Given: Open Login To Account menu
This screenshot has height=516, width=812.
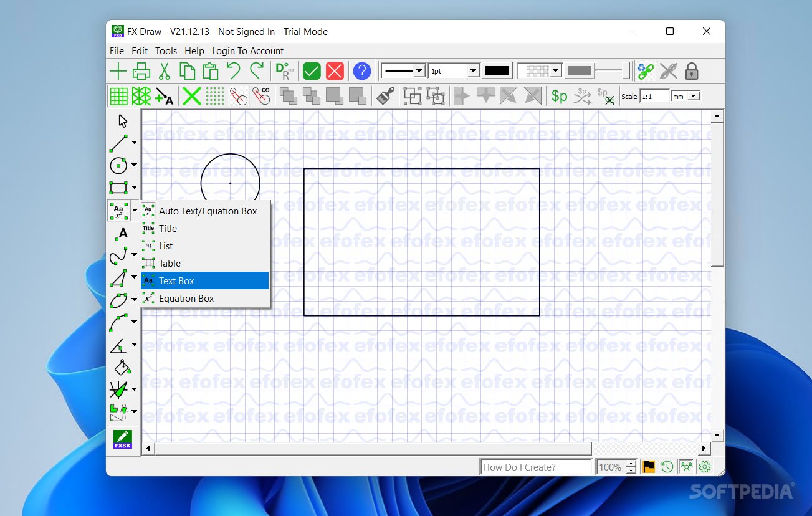Looking at the screenshot, I should [247, 51].
